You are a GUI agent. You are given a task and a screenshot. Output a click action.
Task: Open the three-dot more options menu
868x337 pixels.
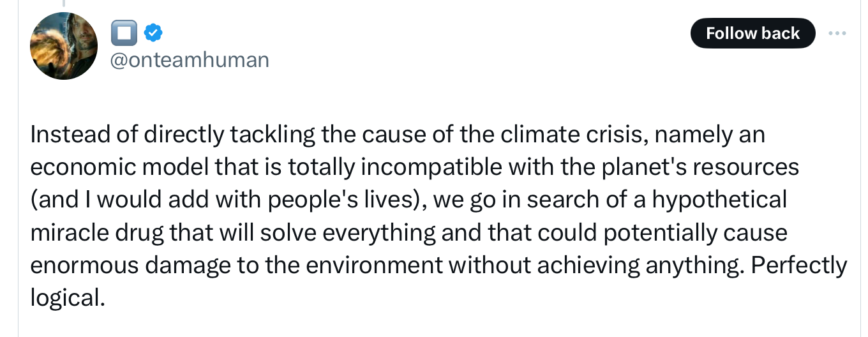[x=838, y=33]
